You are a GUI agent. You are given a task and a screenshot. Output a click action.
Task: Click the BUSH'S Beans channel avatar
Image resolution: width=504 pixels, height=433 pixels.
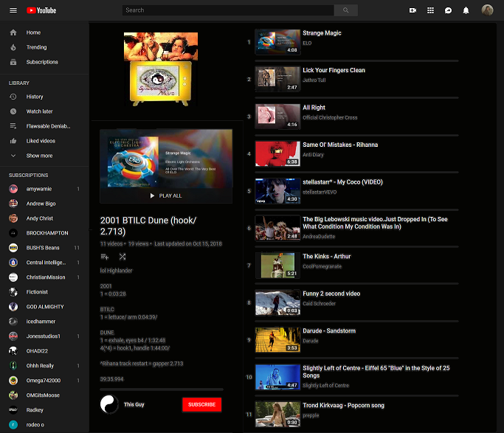pos(13,248)
